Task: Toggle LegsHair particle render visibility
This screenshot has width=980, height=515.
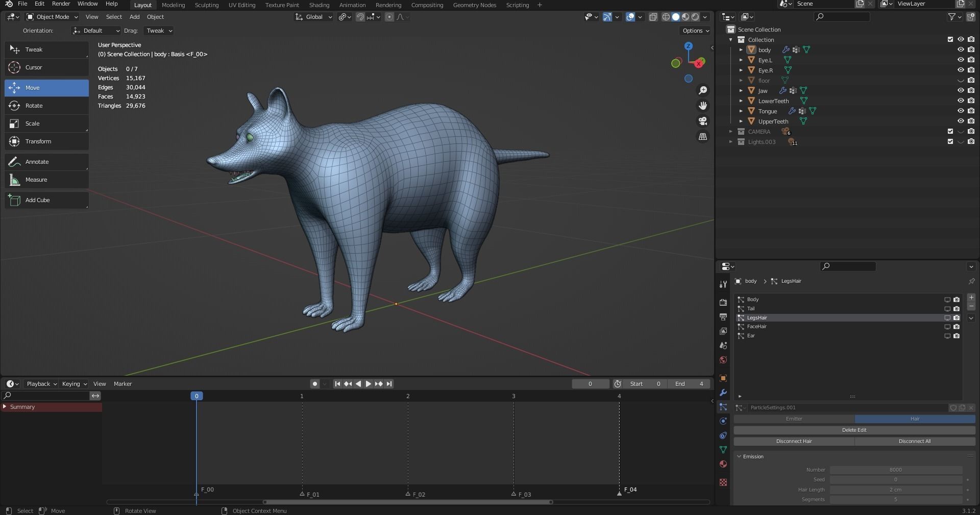Action: [957, 317]
